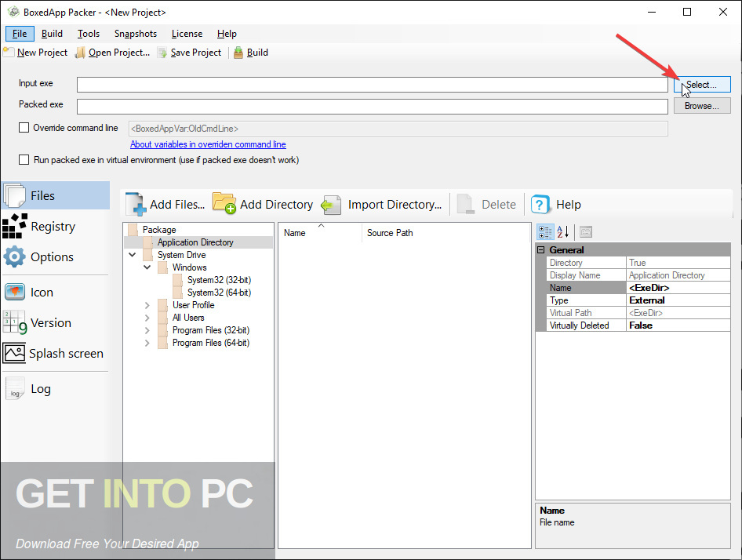Select System32 (32-bit) folder
Viewport: 742px width, 560px height.
coord(219,280)
